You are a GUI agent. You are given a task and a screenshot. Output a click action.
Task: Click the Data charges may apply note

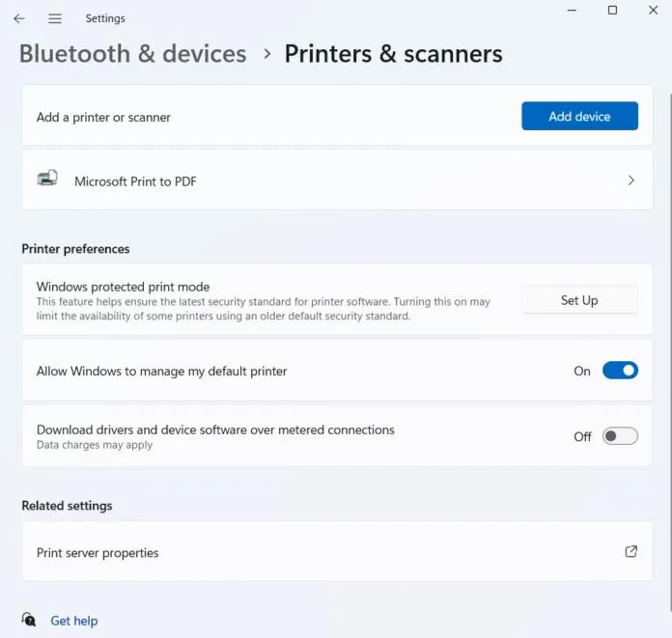95,445
